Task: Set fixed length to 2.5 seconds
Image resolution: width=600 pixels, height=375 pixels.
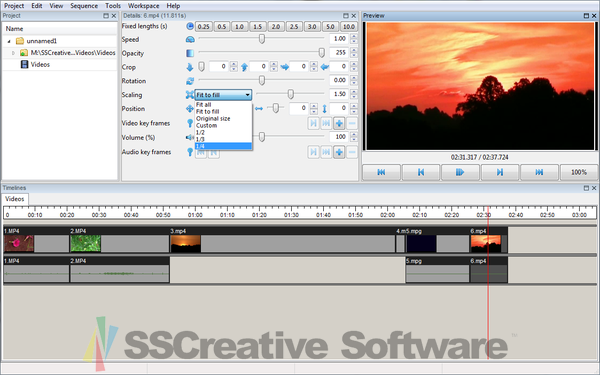Action: pos(294,26)
